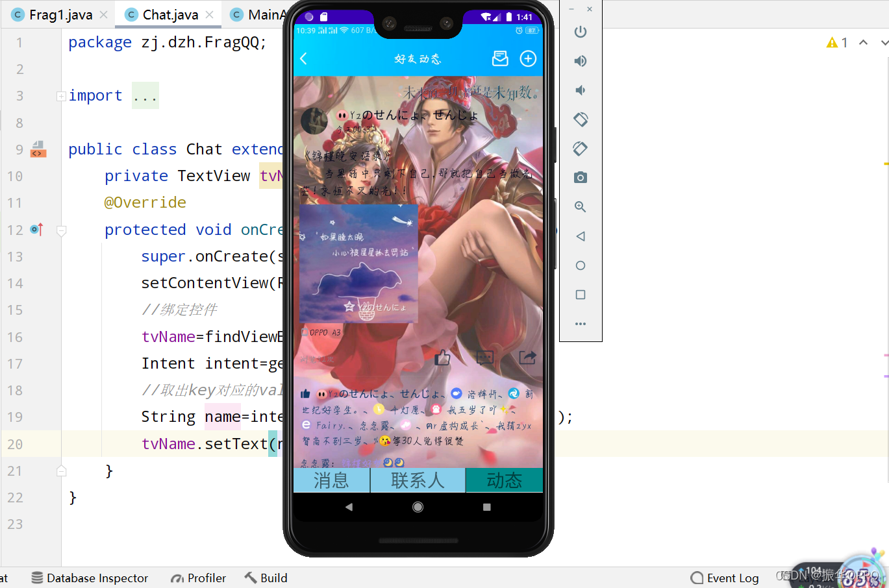
Task: Click emulator toolbar back triangle
Action: click(x=581, y=236)
